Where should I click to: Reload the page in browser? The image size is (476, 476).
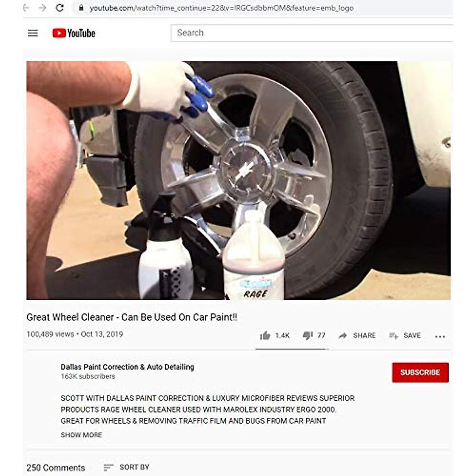pyautogui.click(x=59, y=8)
